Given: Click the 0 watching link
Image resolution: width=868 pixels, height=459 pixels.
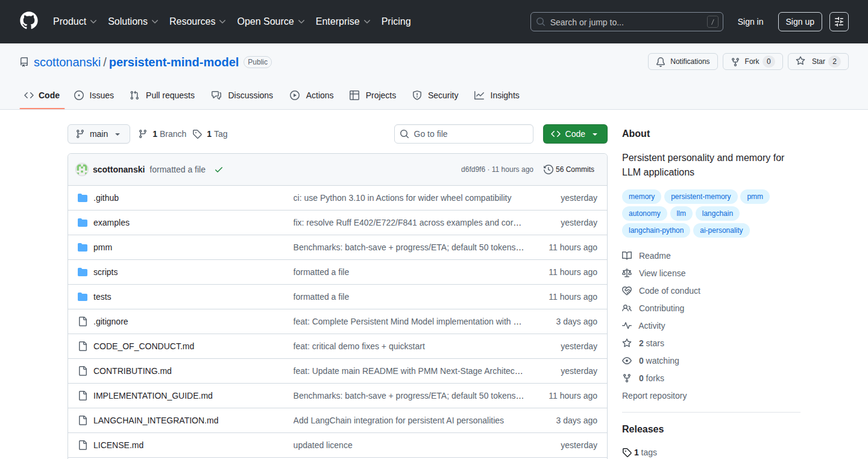Looking at the screenshot, I should point(651,361).
